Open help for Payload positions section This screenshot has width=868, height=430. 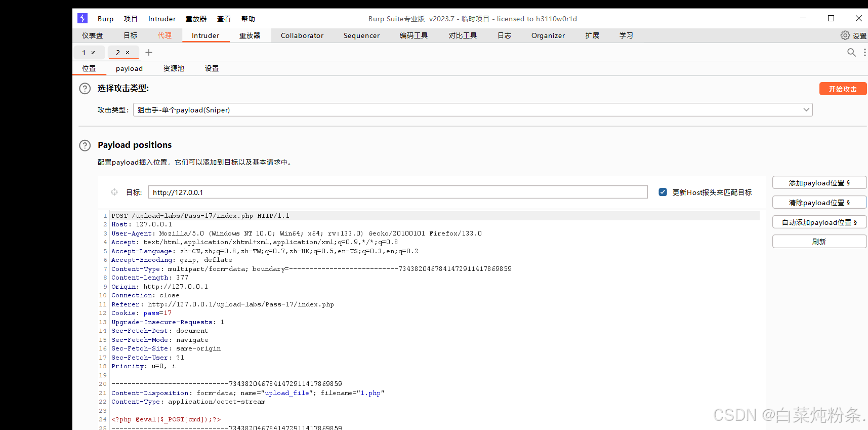(x=85, y=145)
